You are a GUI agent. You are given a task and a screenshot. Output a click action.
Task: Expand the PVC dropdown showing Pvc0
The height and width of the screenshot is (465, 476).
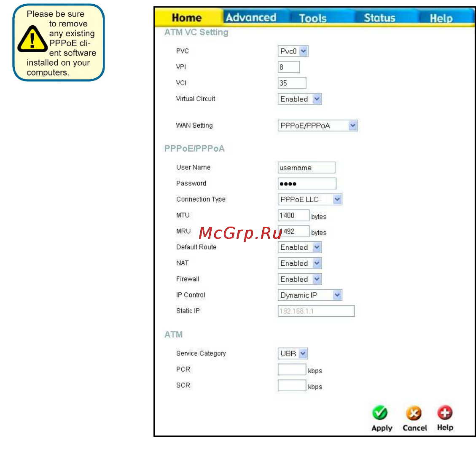click(293, 51)
